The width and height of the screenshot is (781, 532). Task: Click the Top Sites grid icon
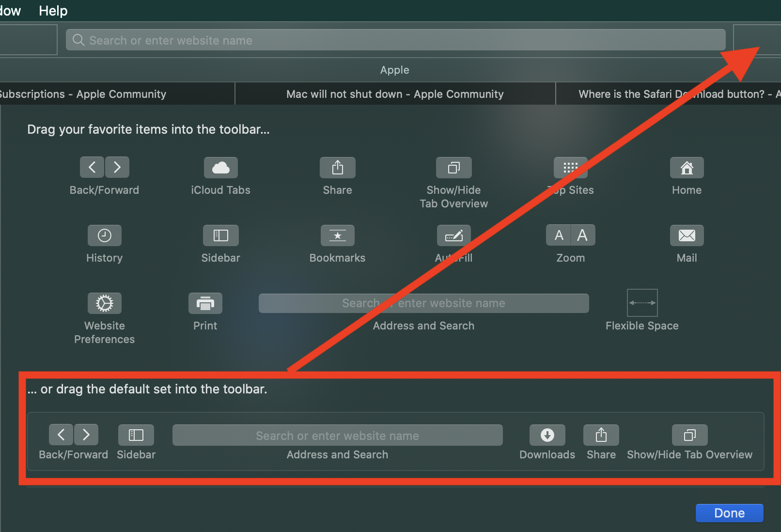click(571, 168)
